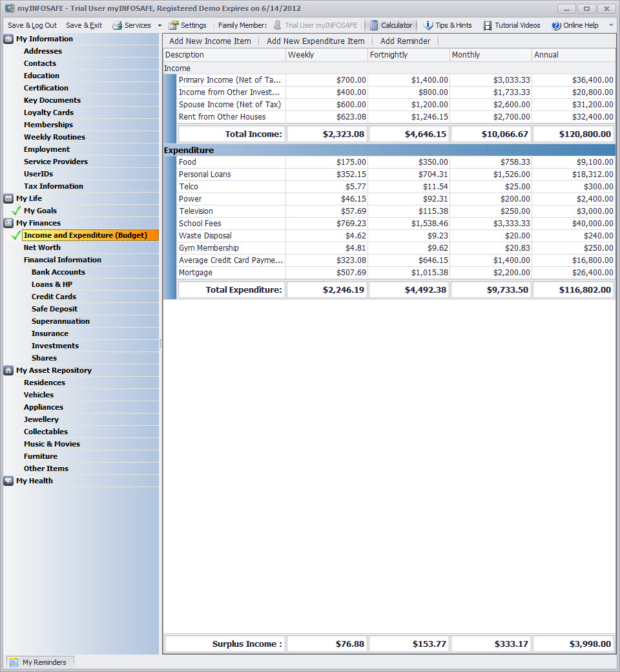Click the Tutorial Videos film icon
This screenshot has width=620, height=672.
[488, 25]
